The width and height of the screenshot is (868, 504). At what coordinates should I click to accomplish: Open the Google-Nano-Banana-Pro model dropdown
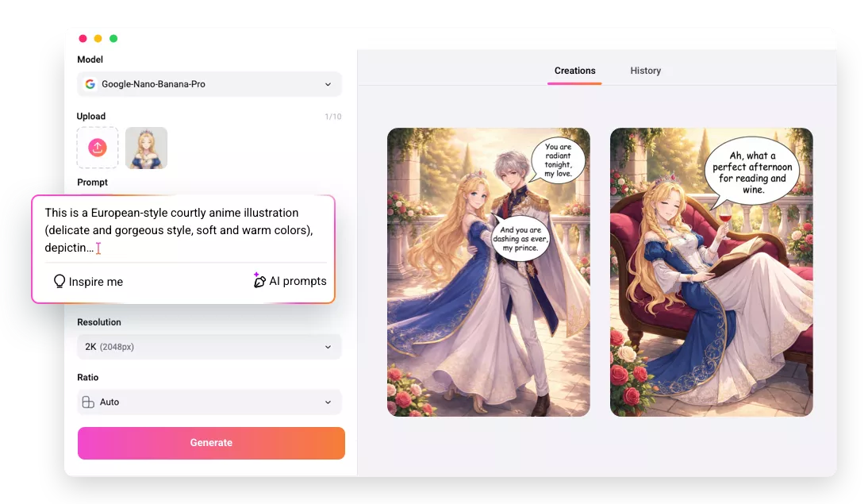click(209, 83)
